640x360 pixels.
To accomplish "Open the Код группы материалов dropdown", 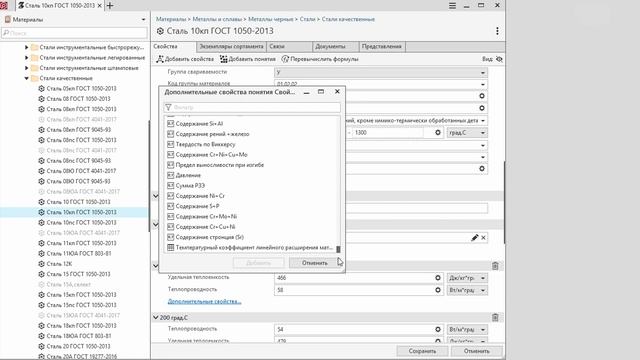I will (x=483, y=84).
